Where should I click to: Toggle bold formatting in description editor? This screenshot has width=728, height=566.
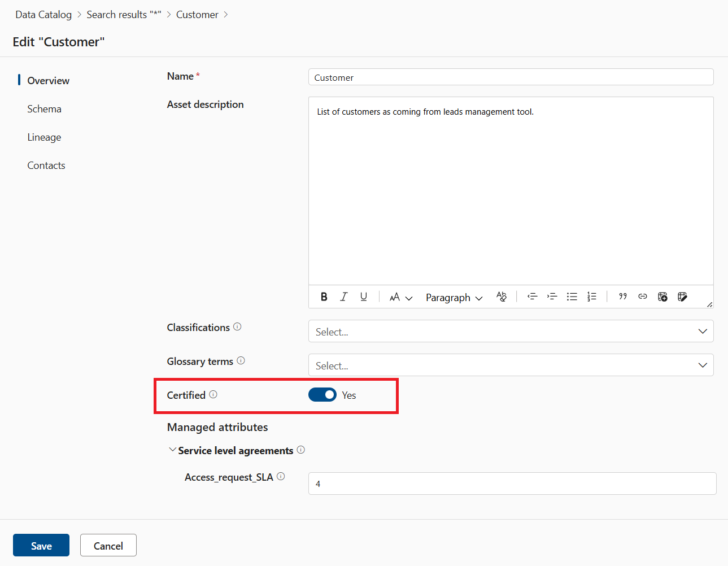click(324, 297)
